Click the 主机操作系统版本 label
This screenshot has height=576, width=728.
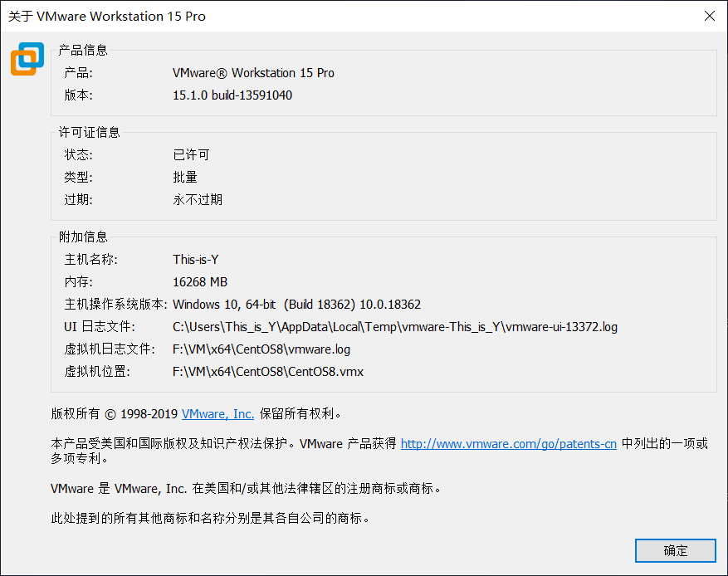[115, 304]
